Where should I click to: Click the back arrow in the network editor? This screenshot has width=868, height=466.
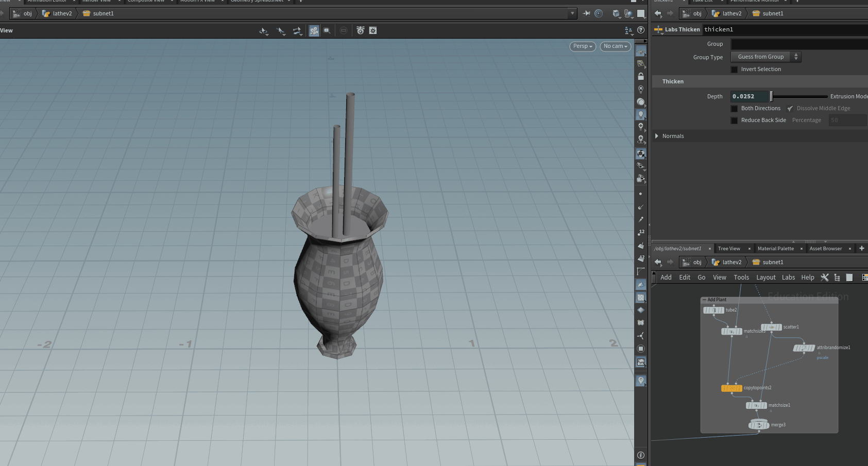point(658,262)
